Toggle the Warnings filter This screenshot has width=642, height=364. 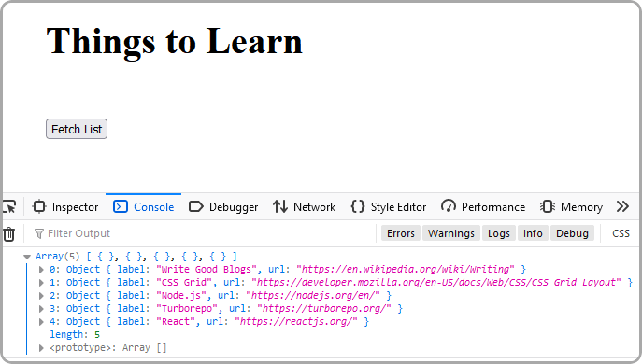[x=451, y=233]
